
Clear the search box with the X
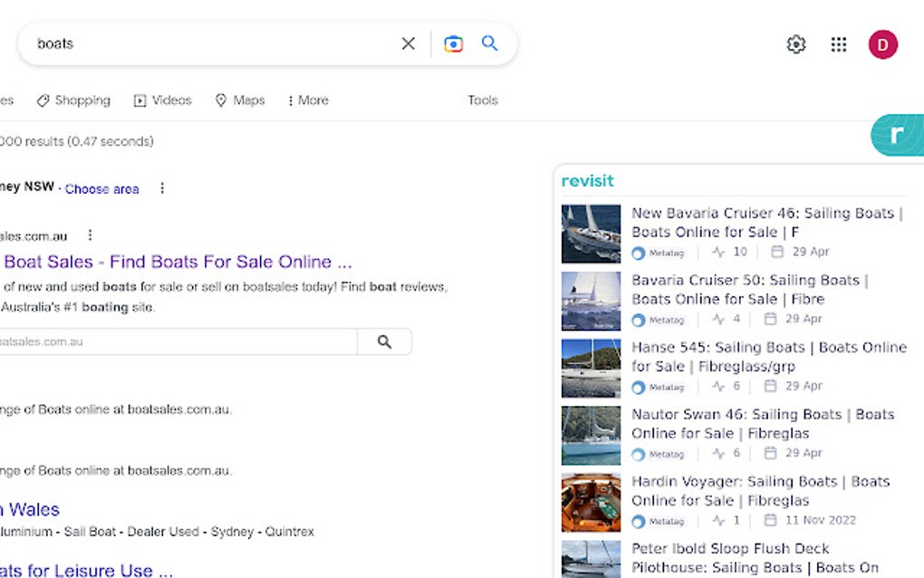tap(409, 43)
